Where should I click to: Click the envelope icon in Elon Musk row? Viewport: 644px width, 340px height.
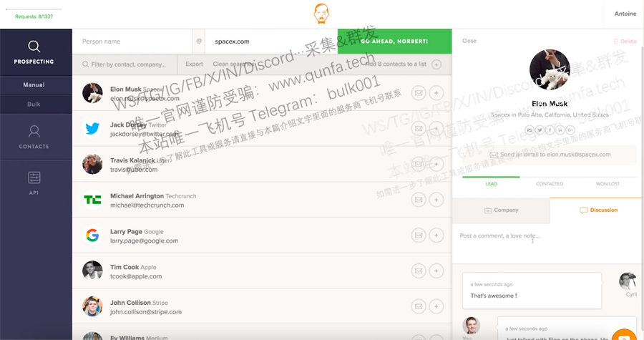tap(419, 93)
